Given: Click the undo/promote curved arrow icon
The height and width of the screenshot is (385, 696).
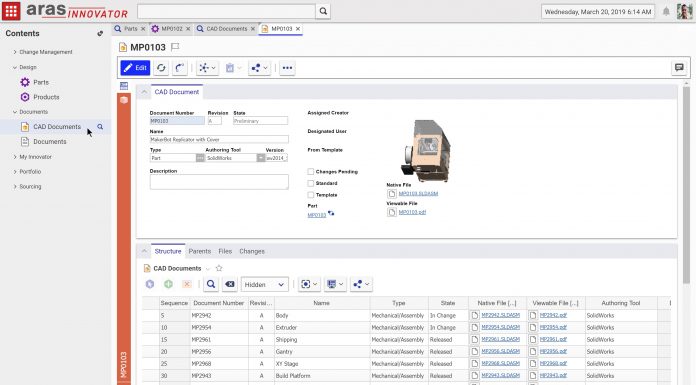Looking at the screenshot, I should pos(179,68).
